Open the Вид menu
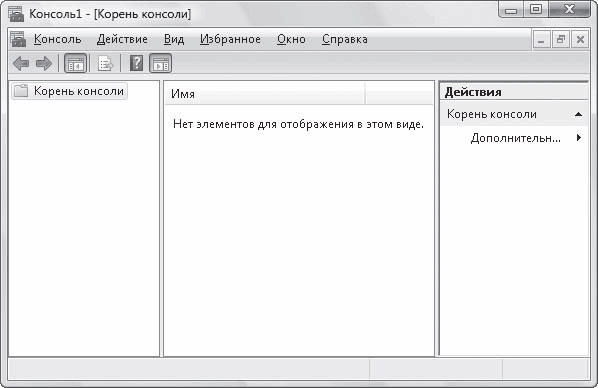This screenshot has height=388, width=598. [x=174, y=39]
